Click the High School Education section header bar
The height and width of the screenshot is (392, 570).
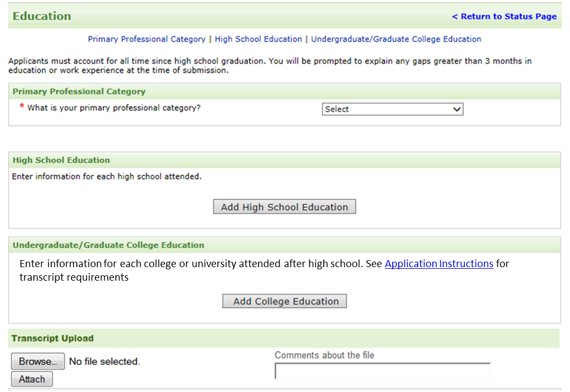(x=61, y=160)
